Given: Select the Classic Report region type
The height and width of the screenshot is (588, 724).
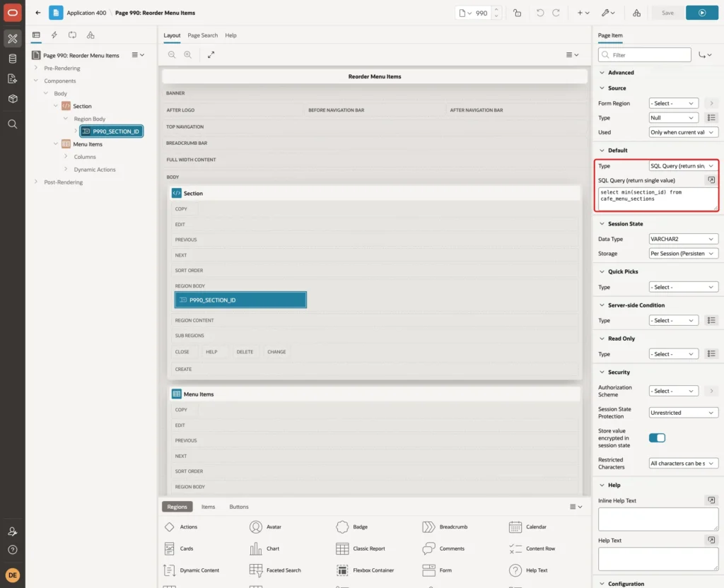Looking at the screenshot, I should 361,548.
